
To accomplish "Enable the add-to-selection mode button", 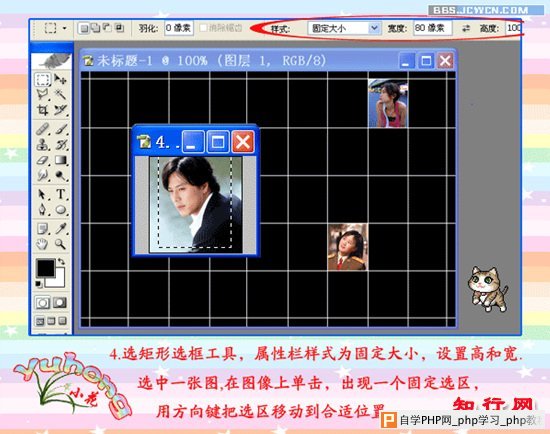I will tap(95, 28).
